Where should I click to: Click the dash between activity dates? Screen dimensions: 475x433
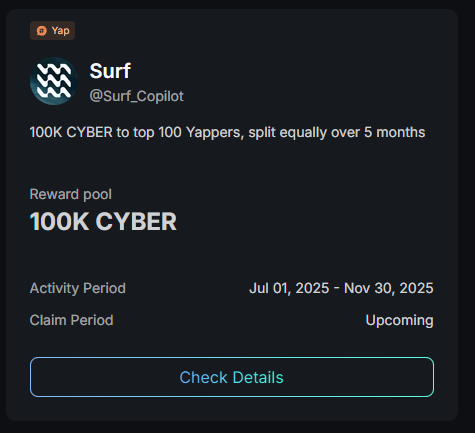337,288
